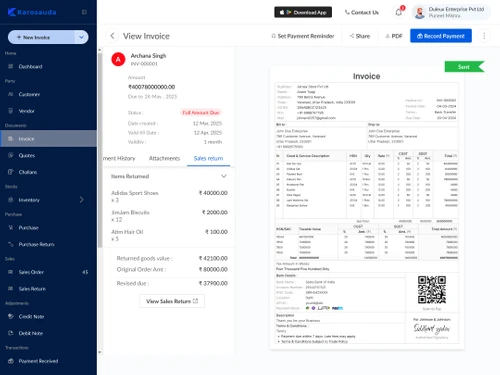
Task: Click View Sales Return button
Action: click(172, 301)
